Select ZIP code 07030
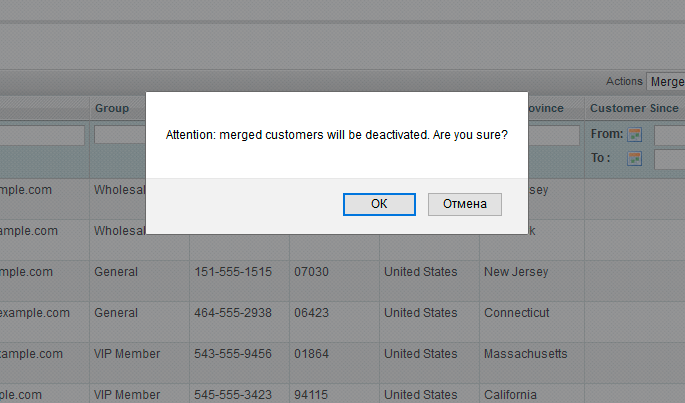This screenshot has width=685, height=403. [x=311, y=272]
